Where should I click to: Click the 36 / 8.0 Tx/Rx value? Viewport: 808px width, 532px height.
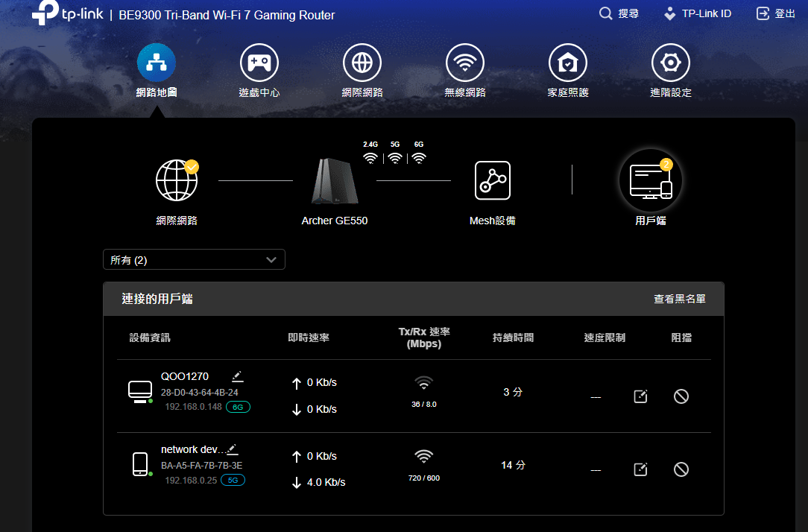point(424,405)
